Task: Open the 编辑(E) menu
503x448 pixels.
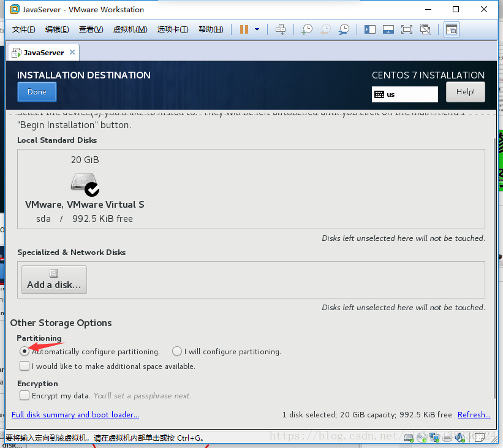Action: 57,29
